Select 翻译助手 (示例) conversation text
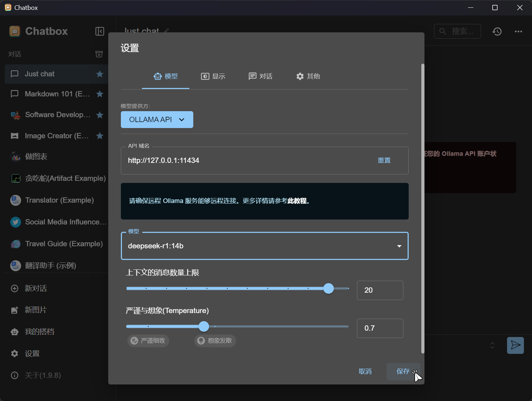The height and width of the screenshot is (401, 532). coord(51,266)
